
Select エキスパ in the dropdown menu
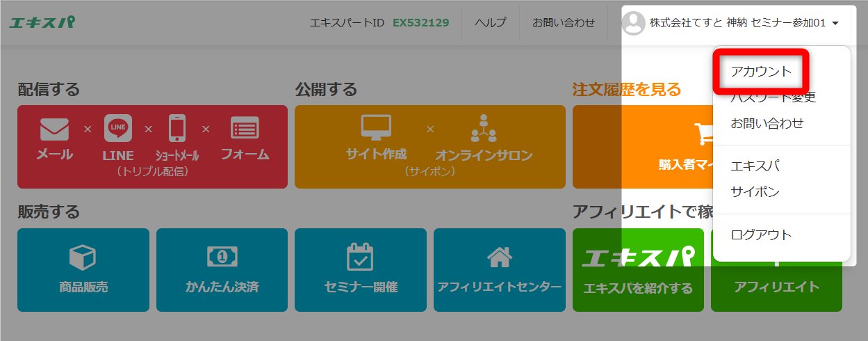(x=755, y=166)
